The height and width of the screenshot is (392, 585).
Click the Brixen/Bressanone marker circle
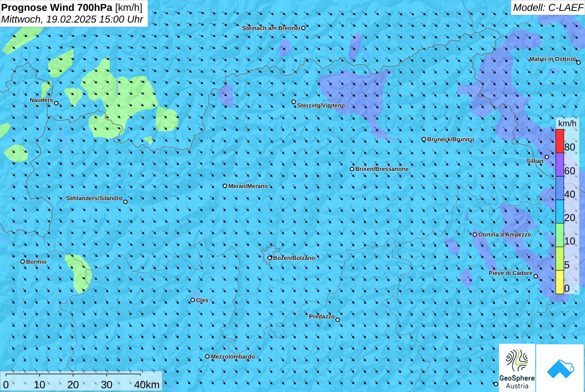352,169
